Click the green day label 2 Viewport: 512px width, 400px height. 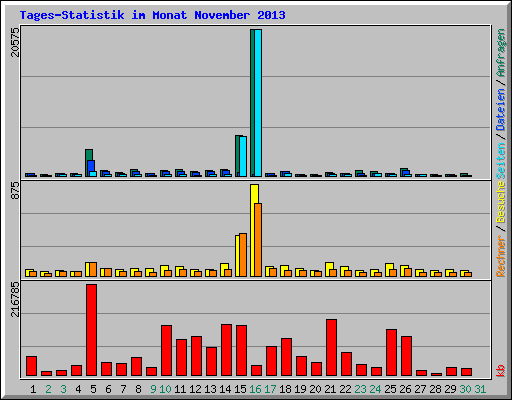pyautogui.click(x=49, y=389)
